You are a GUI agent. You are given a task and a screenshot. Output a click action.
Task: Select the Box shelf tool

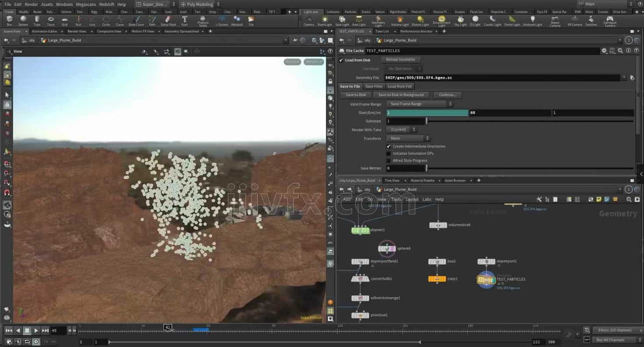pos(10,20)
